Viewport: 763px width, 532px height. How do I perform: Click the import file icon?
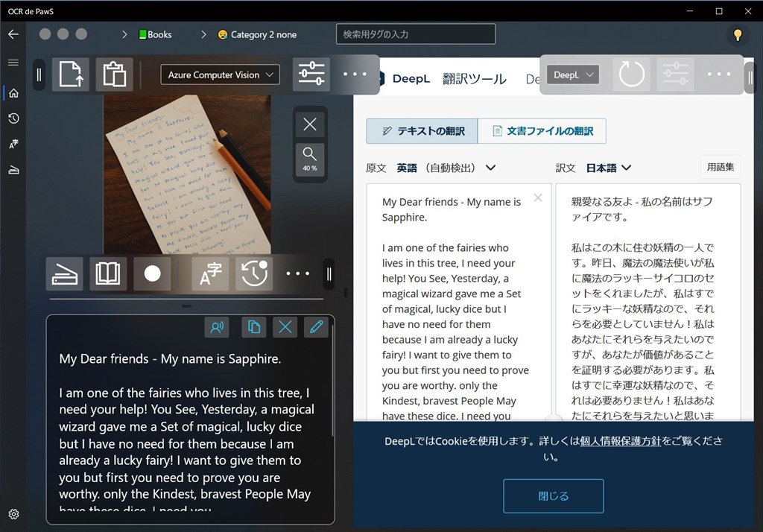(x=71, y=75)
